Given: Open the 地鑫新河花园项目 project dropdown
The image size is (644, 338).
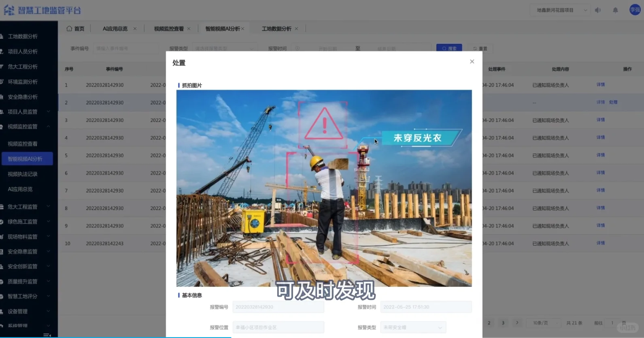Looking at the screenshot, I should [x=559, y=10].
